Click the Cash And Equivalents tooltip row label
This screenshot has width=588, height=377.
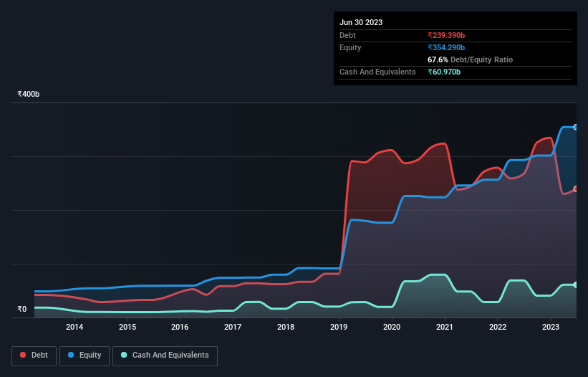pos(377,72)
